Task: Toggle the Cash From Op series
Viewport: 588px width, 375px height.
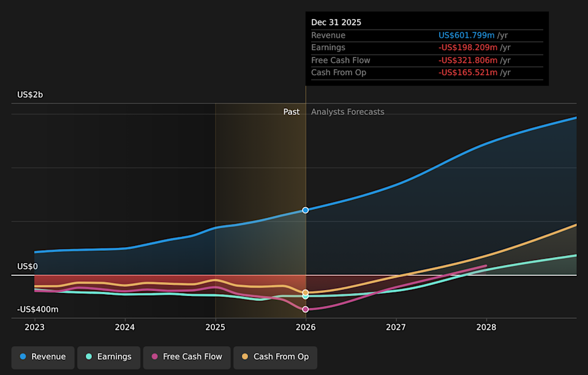Action: (274, 357)
